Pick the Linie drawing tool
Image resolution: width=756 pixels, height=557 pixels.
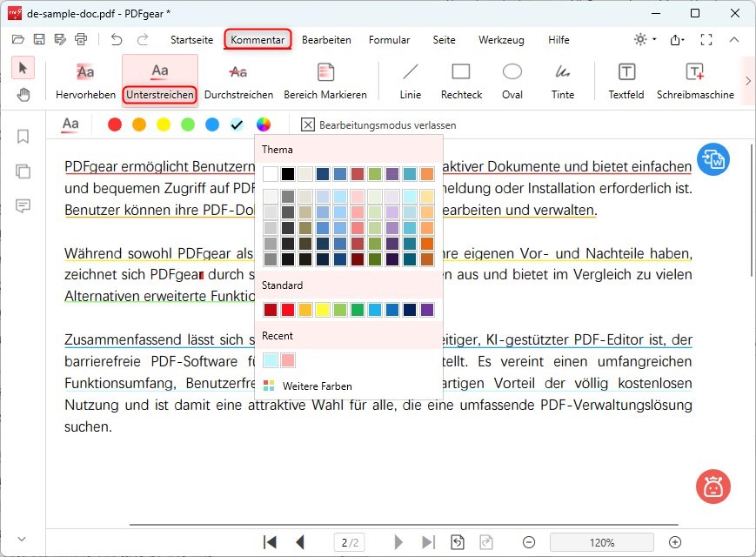411,80
